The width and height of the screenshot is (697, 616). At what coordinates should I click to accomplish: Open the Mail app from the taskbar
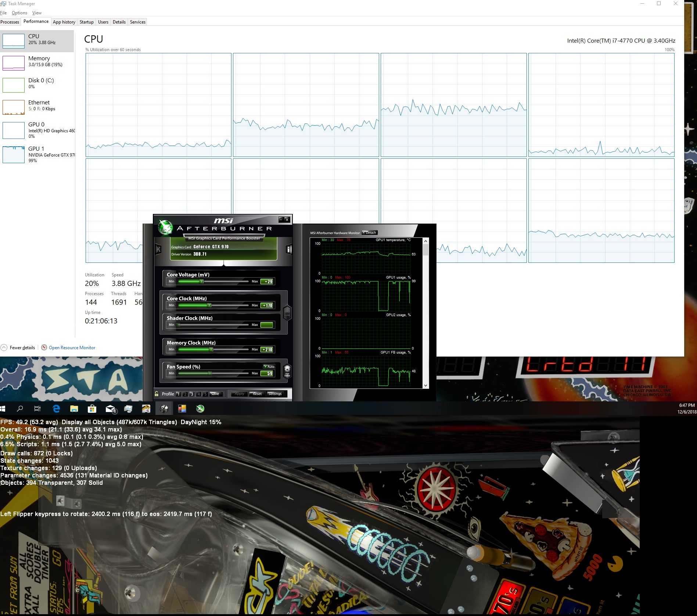click(x=111, y=409)
